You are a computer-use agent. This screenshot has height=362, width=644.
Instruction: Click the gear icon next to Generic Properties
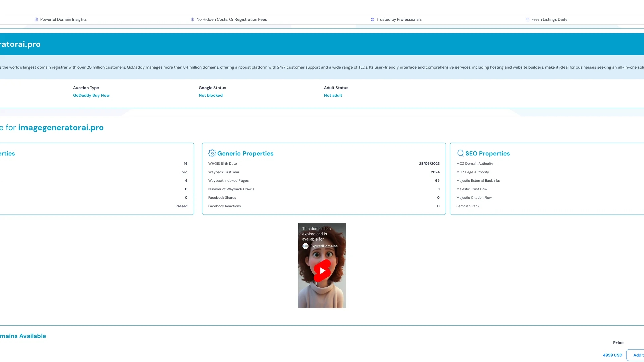click(212, 153)
